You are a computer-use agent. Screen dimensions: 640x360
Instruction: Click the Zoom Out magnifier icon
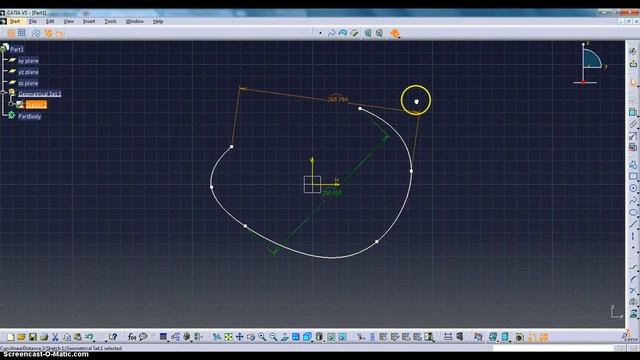click(x=273, y=337)
